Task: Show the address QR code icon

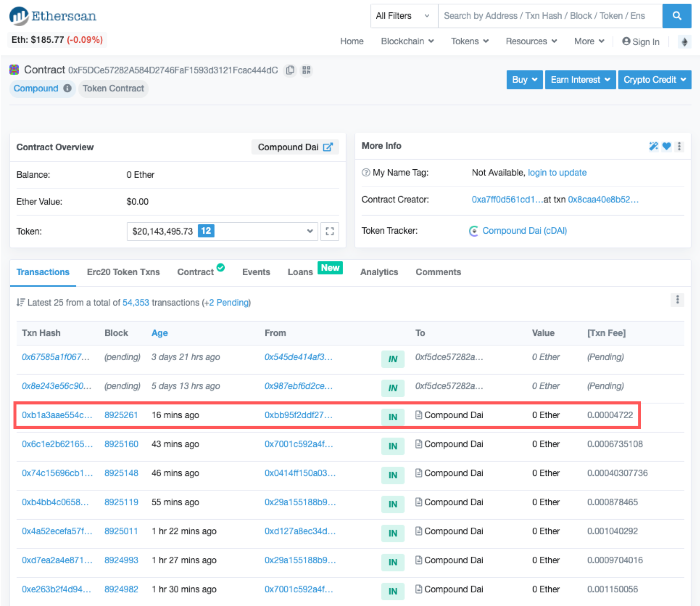Action: click(306, 70)
